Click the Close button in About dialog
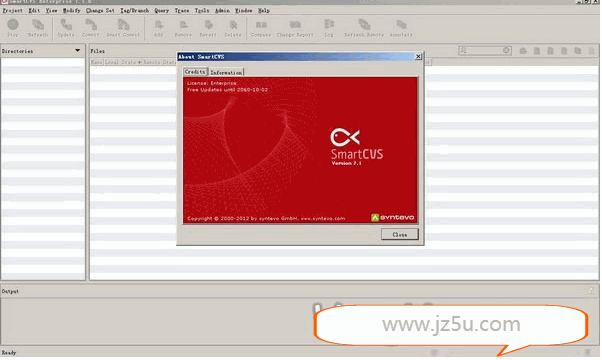602x360 pixels. (400, 234)
